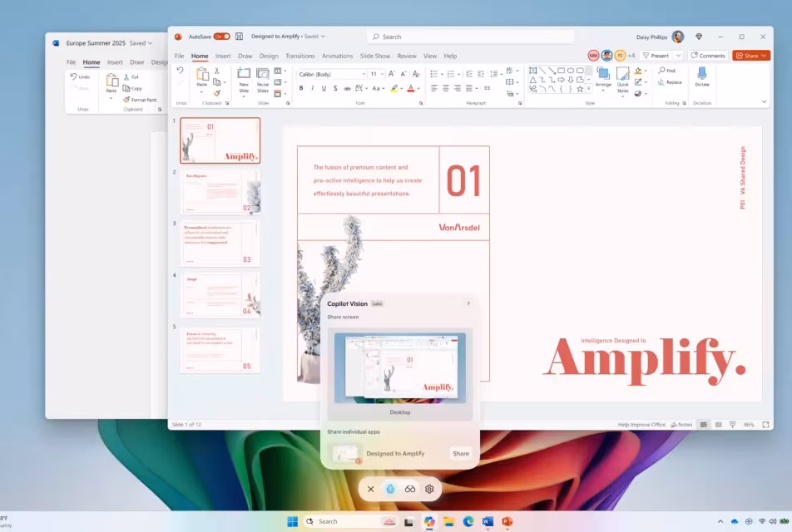Click the Format Painter brush in PowerPoint
The height and width of the screenshot is (532, 792).
[216, 93]
